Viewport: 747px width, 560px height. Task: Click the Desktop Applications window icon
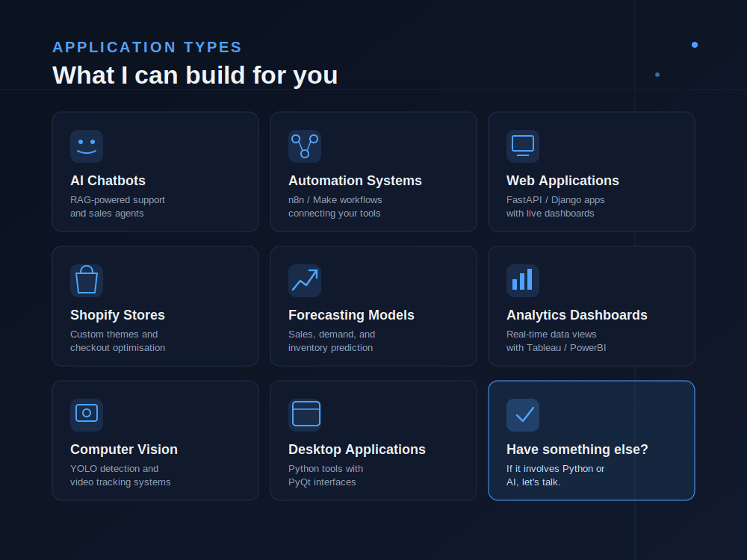point(305,414)
